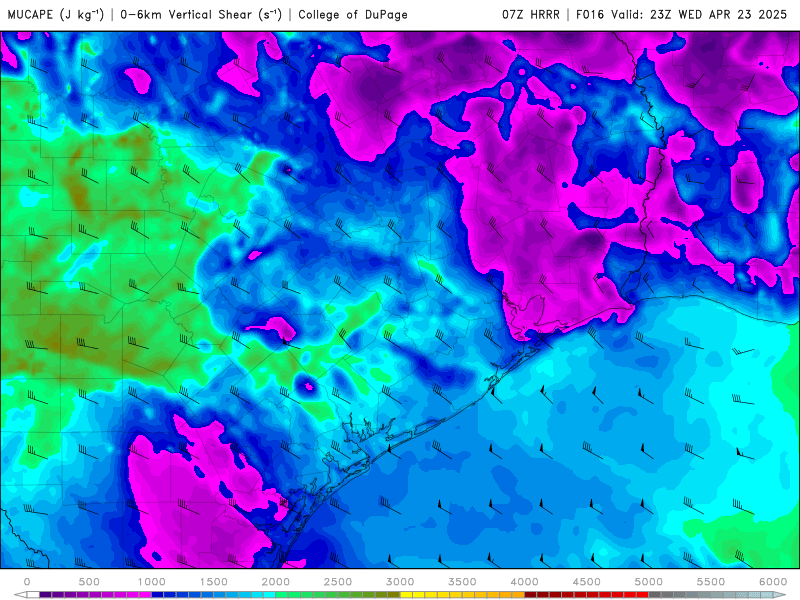800x600 pixels.
Task: Click the 5000 legend value
Action: pyautogui.click(x=648, y=582)
